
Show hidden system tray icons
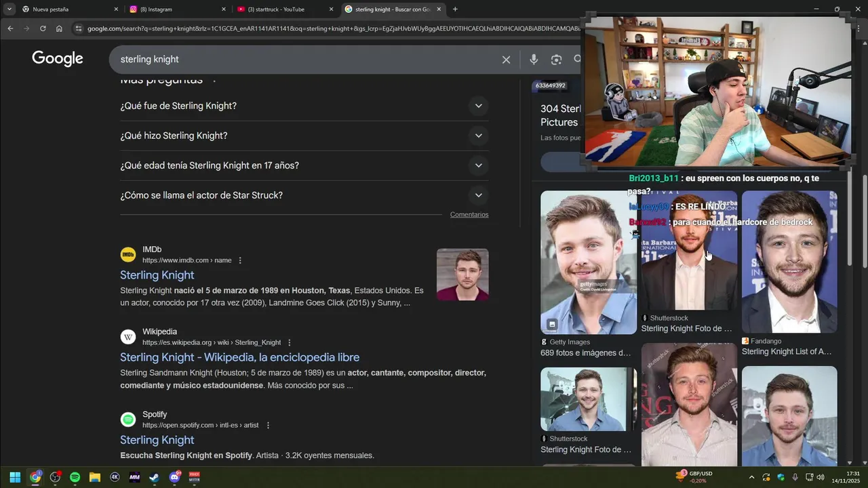point(751,477)
